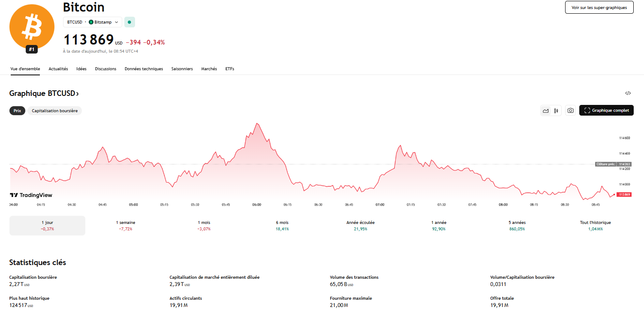Click the Bitstamp exchange icon
Image resolution: width=644 pixels, height=310 pixels.
tap(91, 22)
